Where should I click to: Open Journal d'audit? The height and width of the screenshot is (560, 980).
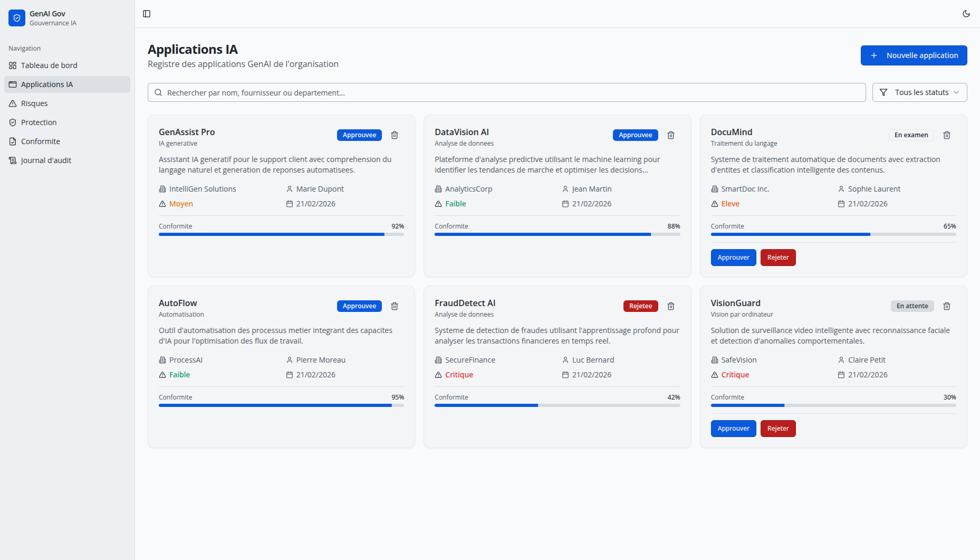(46, 160)
